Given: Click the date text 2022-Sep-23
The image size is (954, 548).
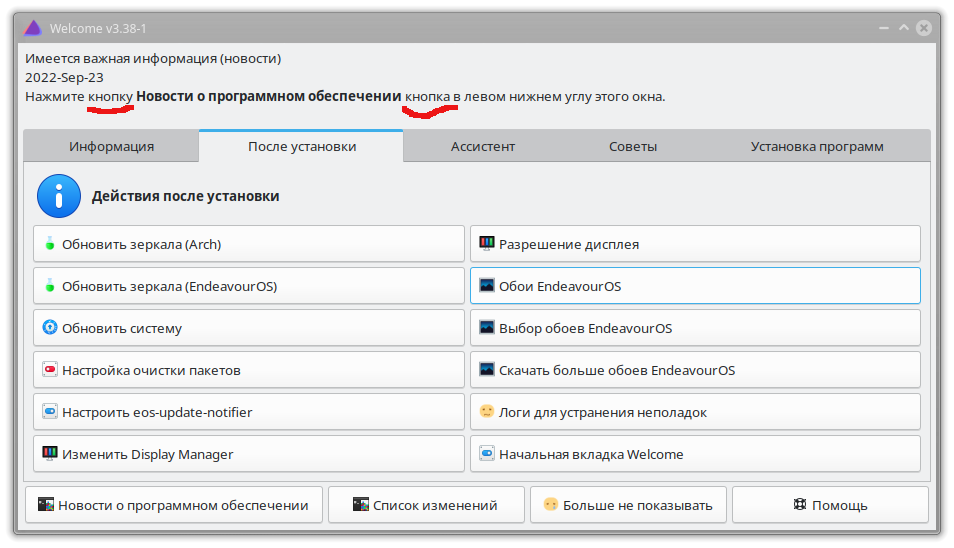Looking at the screenshot, I should [64, 77].
